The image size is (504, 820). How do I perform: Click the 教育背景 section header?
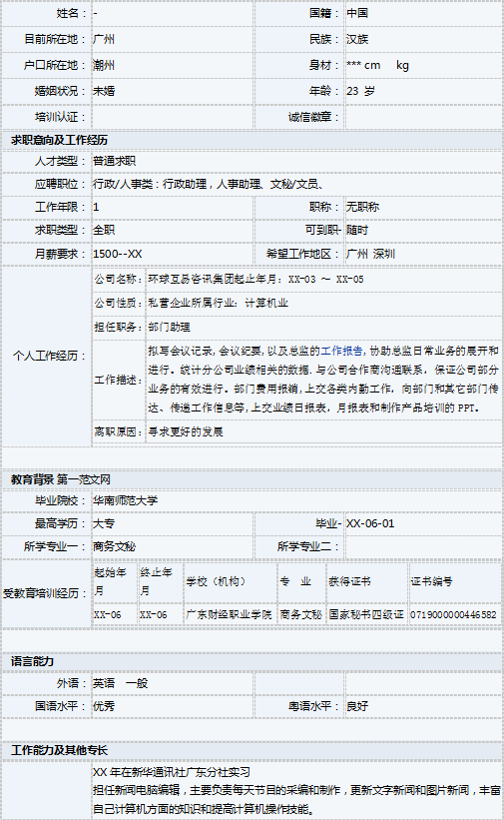(x=32, y=479)
